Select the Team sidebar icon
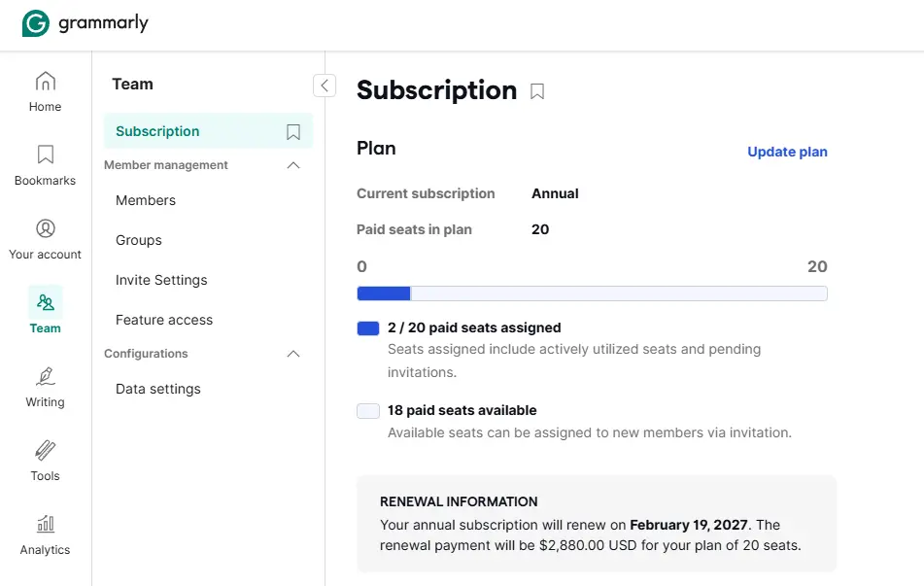 tap(46, 302)
